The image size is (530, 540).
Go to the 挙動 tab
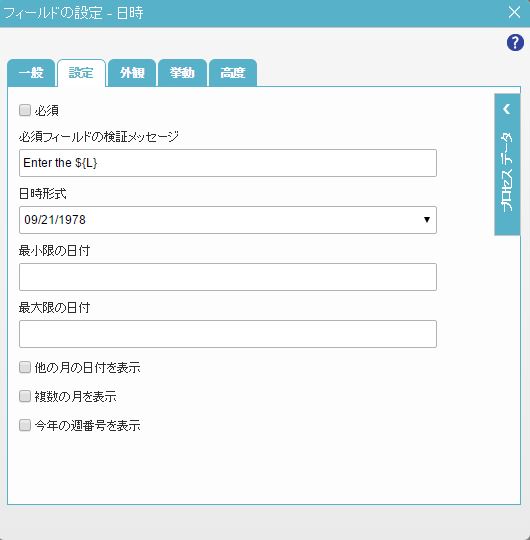pos(182,73)
